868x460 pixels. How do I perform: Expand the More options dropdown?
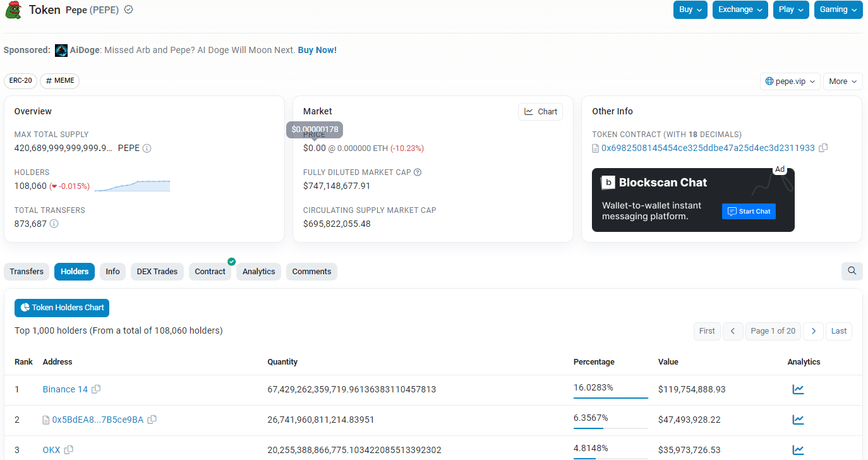(842, 82)
